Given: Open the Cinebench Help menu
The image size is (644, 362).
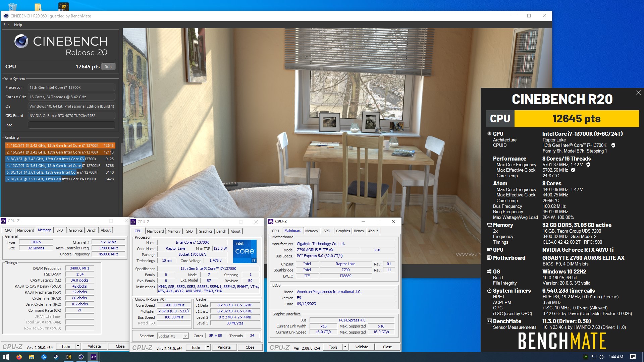Looking at the screenshot, I should click(x=18, y=25).
